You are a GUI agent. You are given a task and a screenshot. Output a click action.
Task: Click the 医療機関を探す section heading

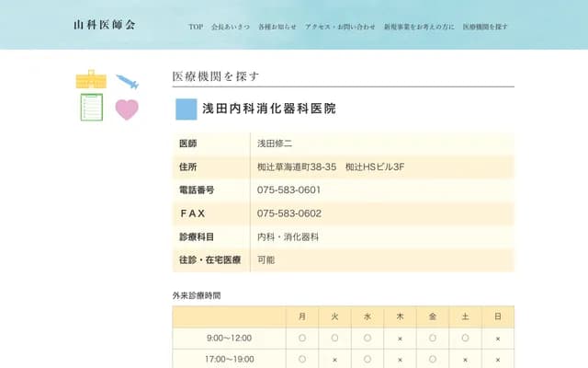click(x=216, y=76)
